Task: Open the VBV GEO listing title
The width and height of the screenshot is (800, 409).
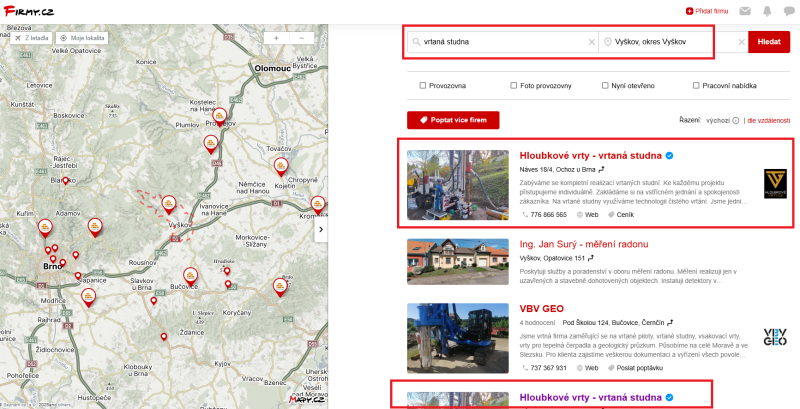Action: coord(541,309)
